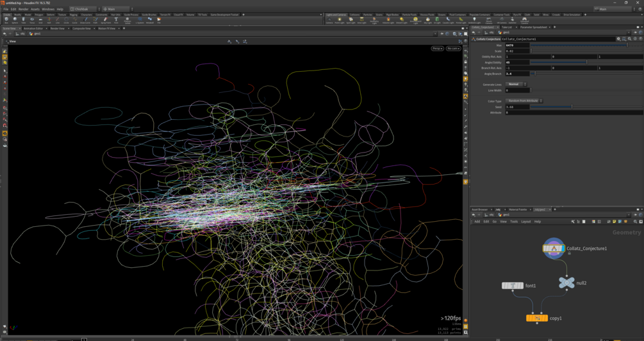
Task: Select the Grid shelf tool
Action: (40, 20)
